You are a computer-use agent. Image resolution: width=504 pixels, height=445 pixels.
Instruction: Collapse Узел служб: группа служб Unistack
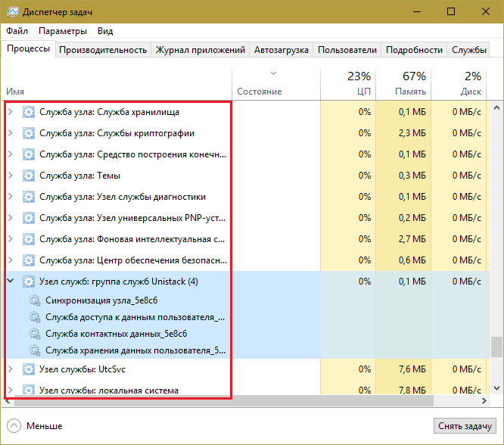[x=11, y=281]
